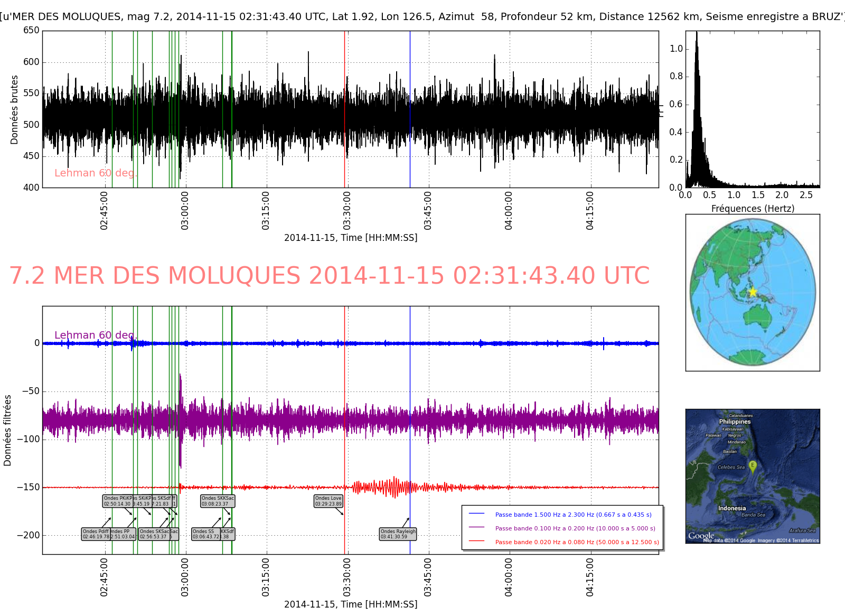The height and width of the screenshot is (616, 845).
Task: Click the Philippines label on the map
Action: [735, 422]
